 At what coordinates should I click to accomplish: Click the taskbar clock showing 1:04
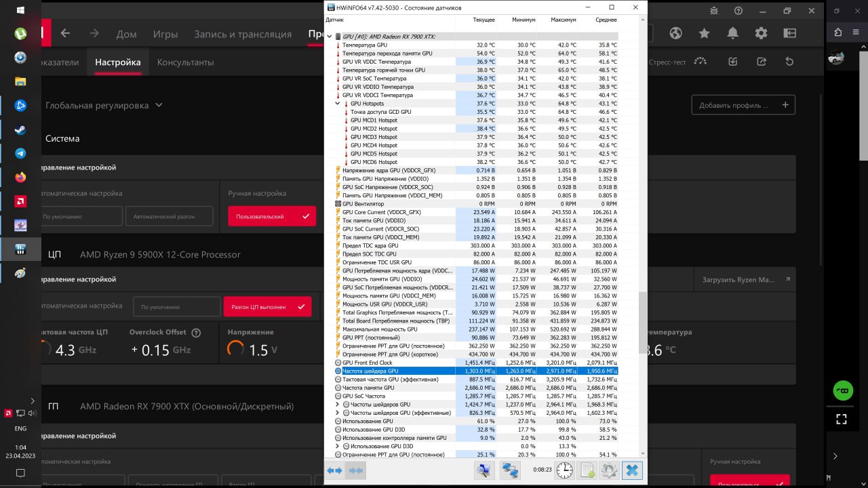[x=20, y=451]
